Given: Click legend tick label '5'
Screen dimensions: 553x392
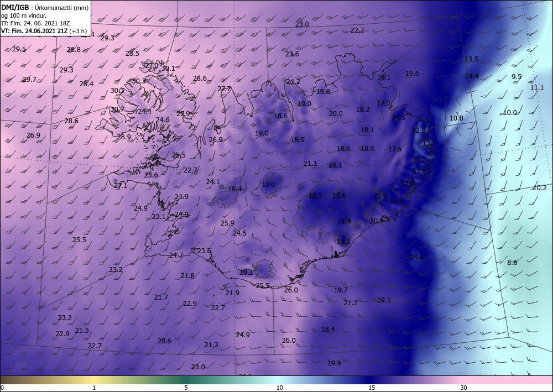Looking at the screenshot, I should coord(186,388).
